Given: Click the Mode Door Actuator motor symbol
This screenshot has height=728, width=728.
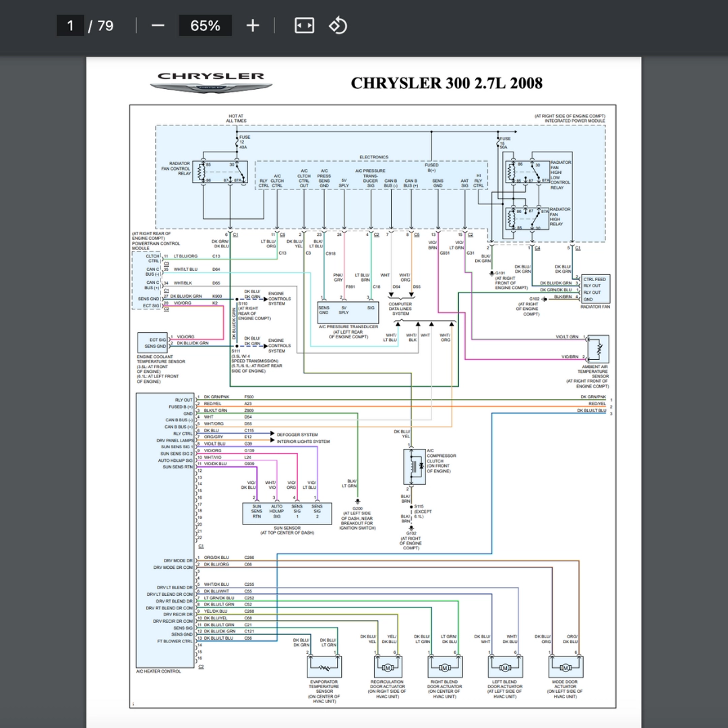Looking at the screenshot, I should click(565, 667).
